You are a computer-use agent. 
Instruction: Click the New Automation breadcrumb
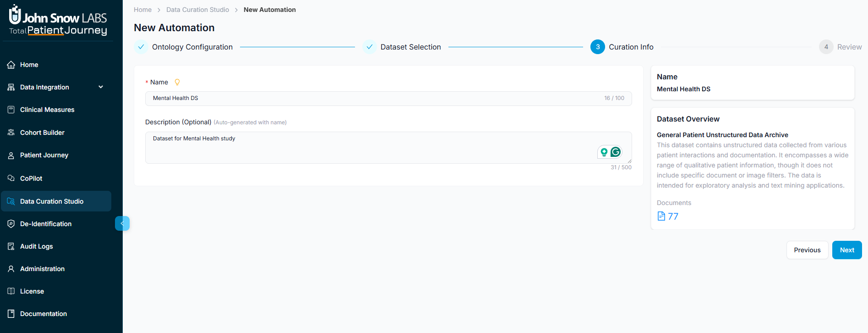coord(270,10)
